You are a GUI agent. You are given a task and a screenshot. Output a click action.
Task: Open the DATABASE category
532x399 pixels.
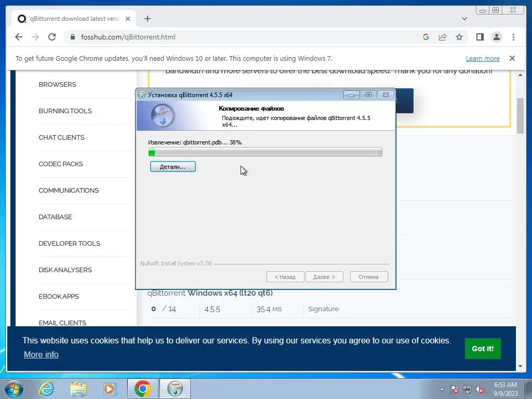tap(55, 217)
